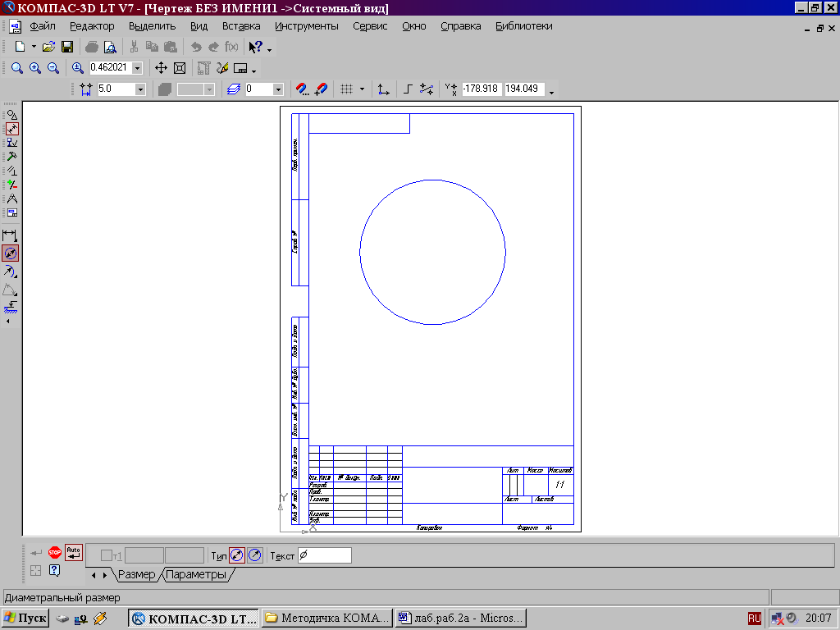This screenshot has height=630, width=840.
Task: Choose the radial dimension tool
Action: click(x=11, y=272)
